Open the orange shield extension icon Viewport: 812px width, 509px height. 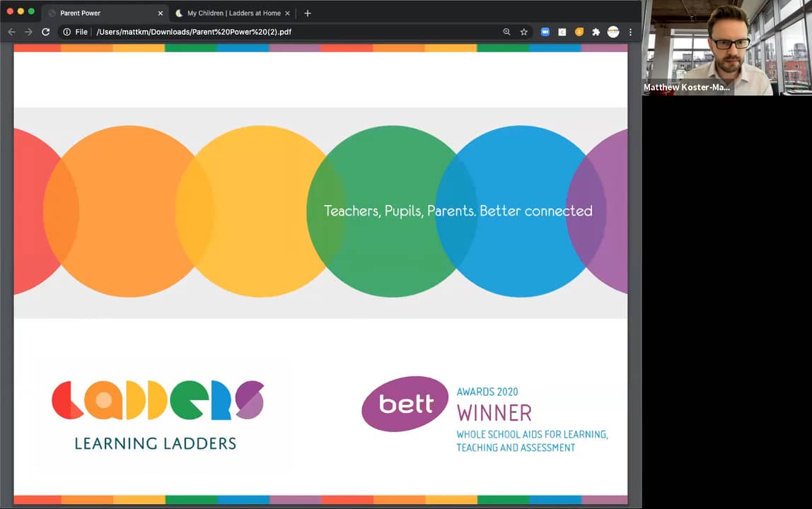point(579,32)
